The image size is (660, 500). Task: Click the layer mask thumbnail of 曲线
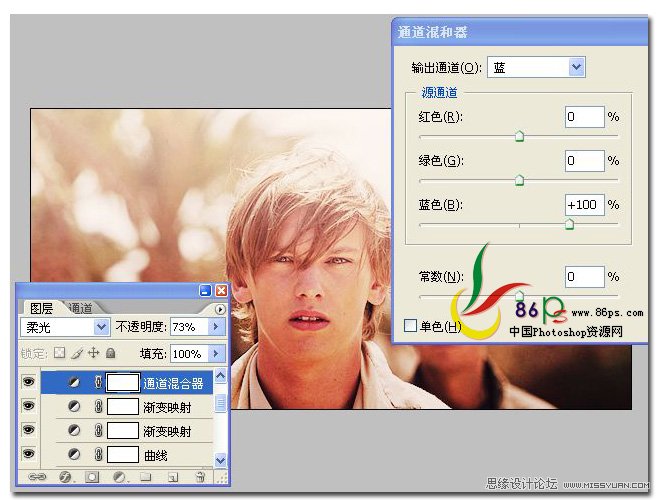122,454
